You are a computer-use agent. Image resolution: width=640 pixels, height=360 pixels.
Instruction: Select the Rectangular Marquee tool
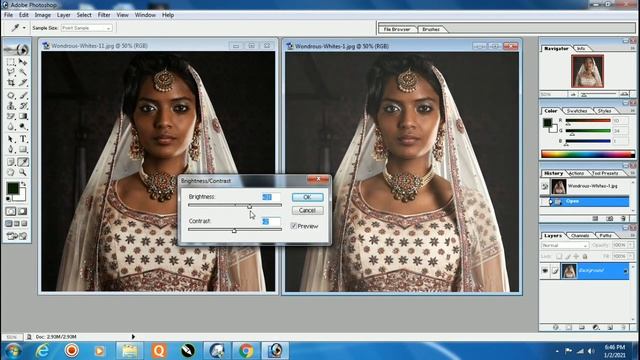pyautogui.click(x=11, y=62)
